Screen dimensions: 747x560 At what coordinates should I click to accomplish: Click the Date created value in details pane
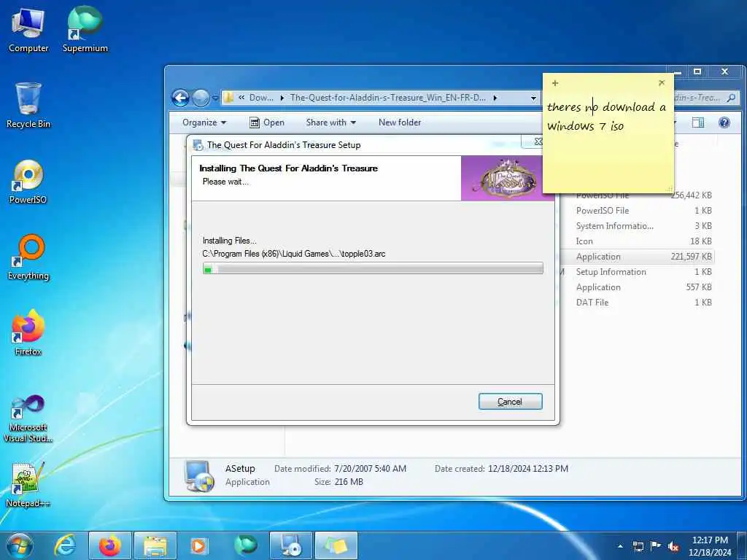click(528, 469)
